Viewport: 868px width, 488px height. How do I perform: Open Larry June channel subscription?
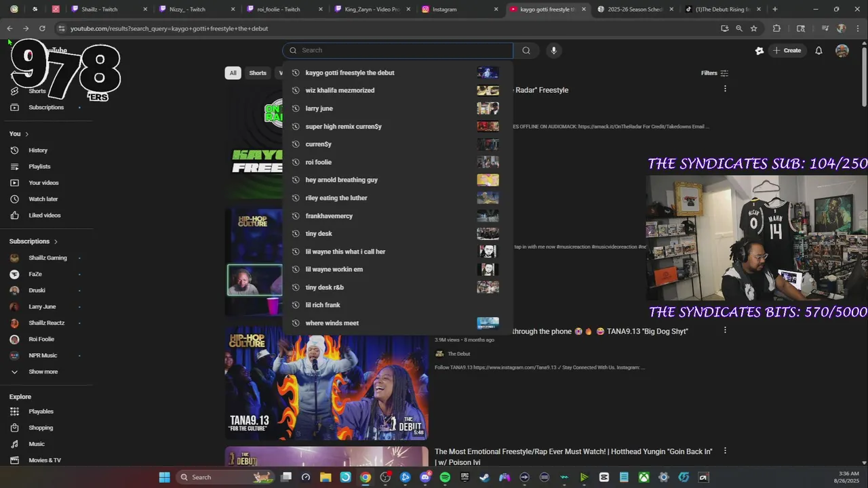(x=42, y=306)
